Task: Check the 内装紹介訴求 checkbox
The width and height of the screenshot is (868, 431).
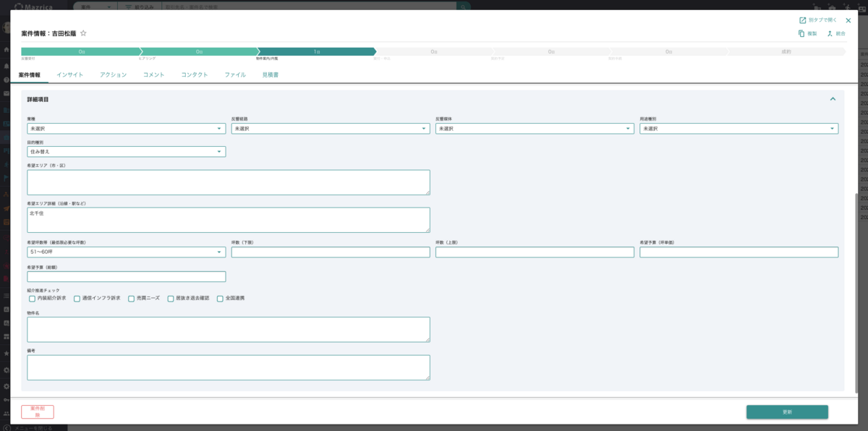Action: 32,298
